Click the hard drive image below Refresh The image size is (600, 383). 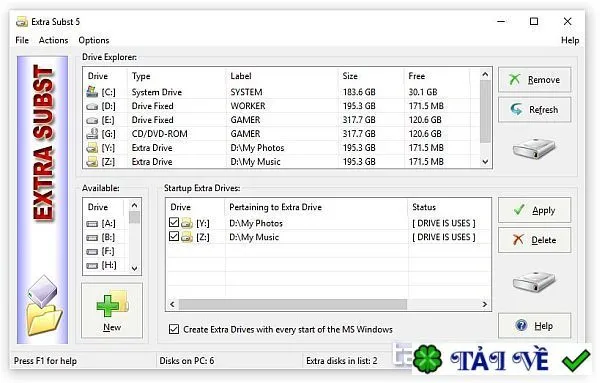pyautogui.click(x=534, y=149)
